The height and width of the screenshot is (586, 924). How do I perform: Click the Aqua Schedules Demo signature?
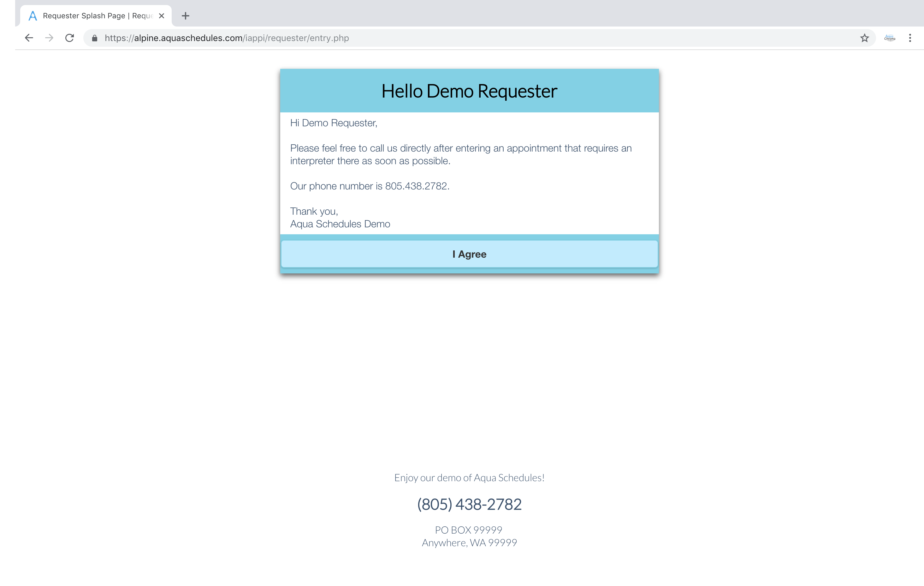[x=340, y=224]
